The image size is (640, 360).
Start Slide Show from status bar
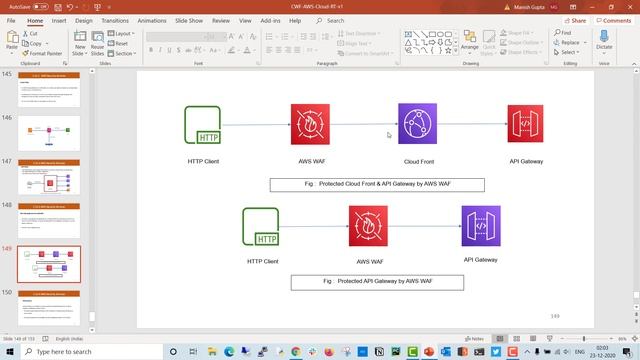pos(549,339)
